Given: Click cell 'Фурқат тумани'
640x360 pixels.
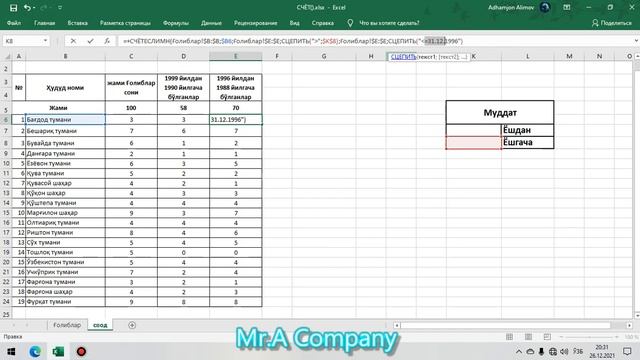Looking at the screenshot, I should [x=65, y=302].
